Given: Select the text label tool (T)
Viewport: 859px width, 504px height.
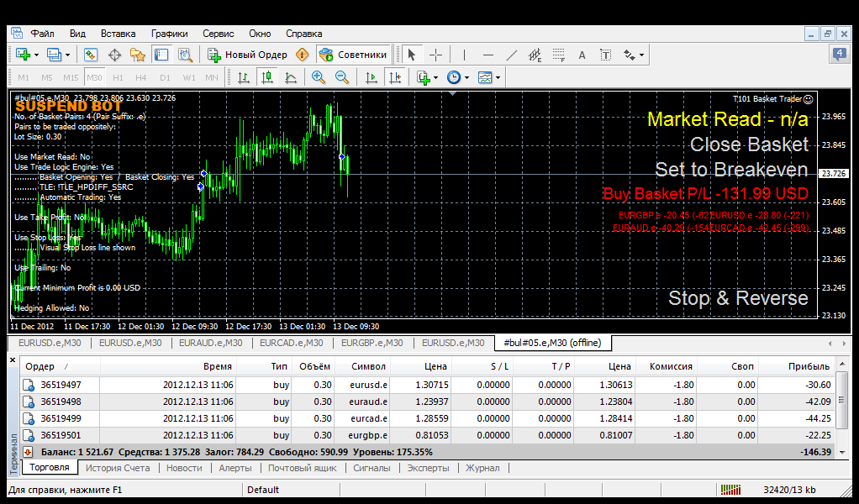Looking at the screenshot, I should [x=605, y=55].
